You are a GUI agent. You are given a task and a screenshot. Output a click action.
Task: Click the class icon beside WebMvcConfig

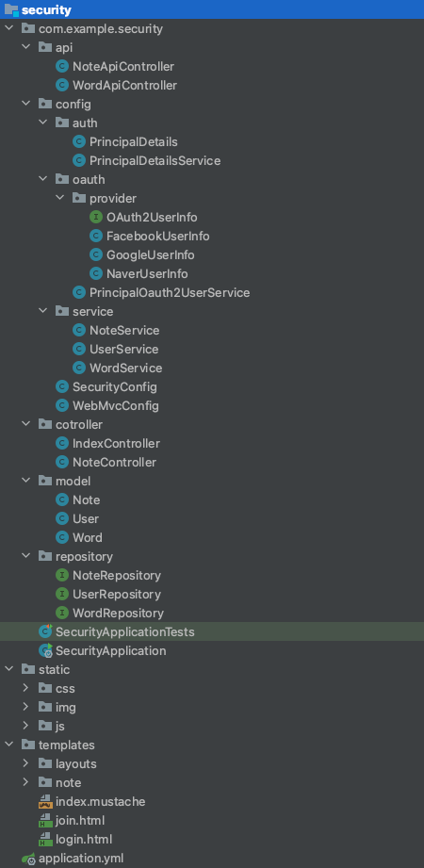point(62,405)
